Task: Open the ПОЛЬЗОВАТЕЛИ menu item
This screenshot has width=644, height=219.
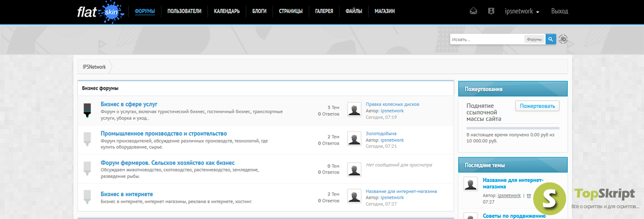Action: coord(184,11)
